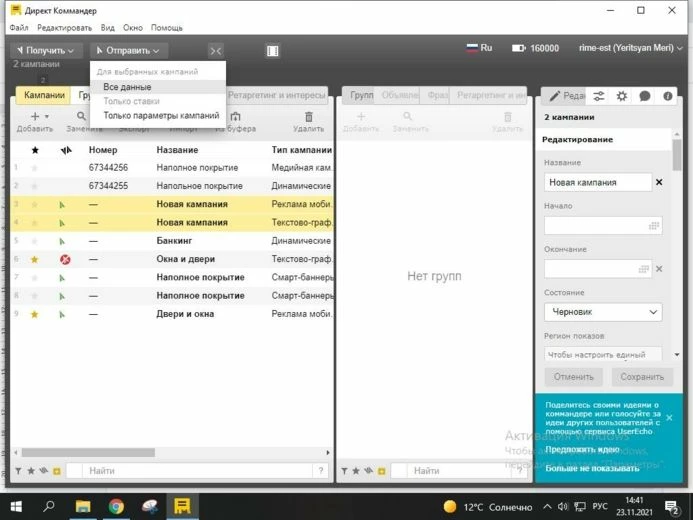Open the rime-est account dropdown

pos(631,48)
